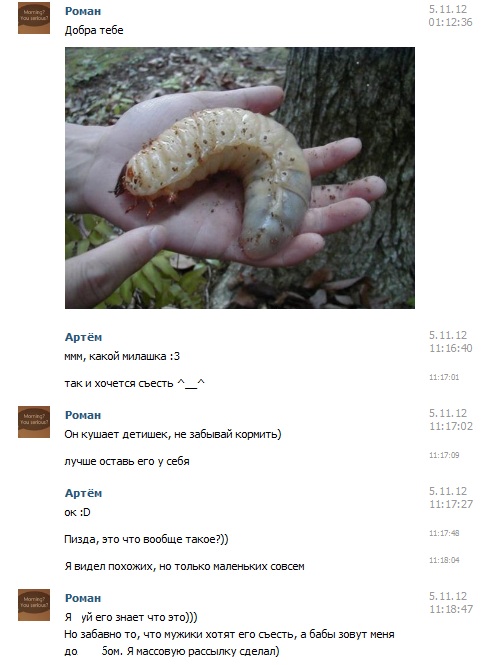The width and height of the screenshot is (498, 665).
Task: Open the larva-in-hand photo attachment
Action: click(240, 178)
